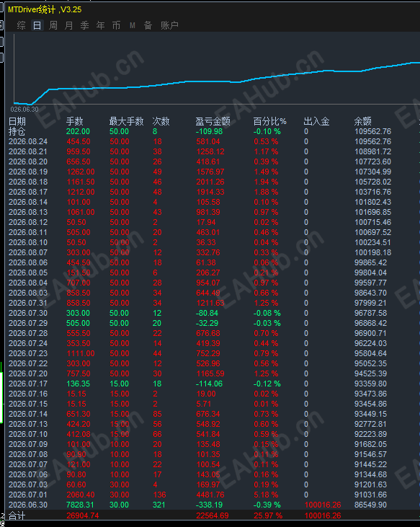
Task: Click balance value 103716.76
Action: [372, 192]
